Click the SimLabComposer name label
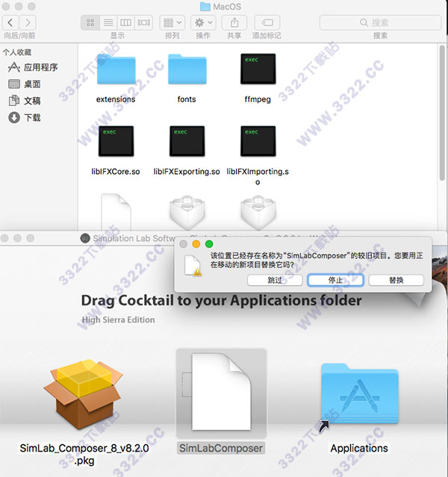448x477 pixels. [x=221, y=448]
